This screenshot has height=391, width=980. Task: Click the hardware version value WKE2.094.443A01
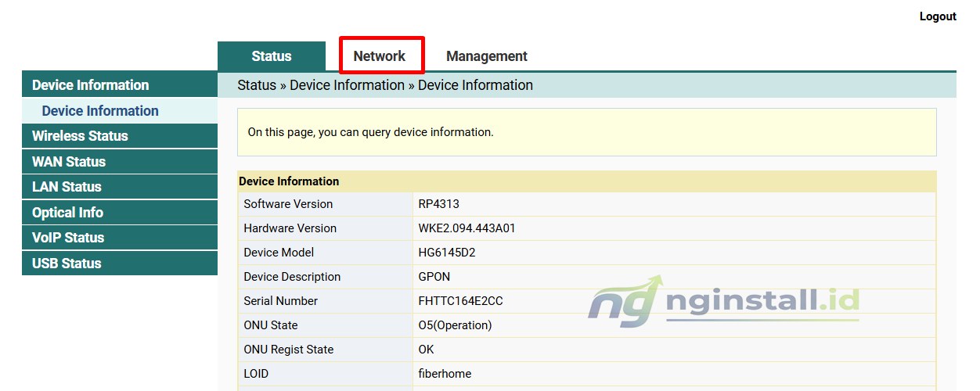click(467, 228)
